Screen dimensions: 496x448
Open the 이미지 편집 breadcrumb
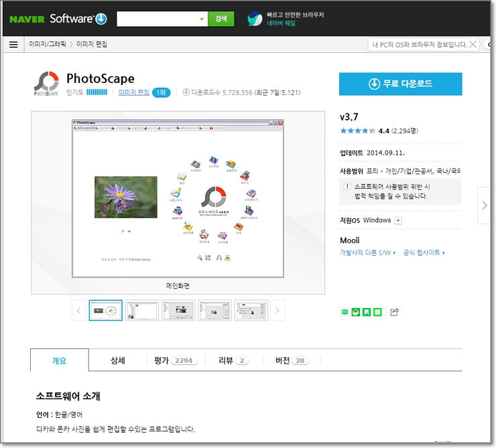tap(92, 44)
